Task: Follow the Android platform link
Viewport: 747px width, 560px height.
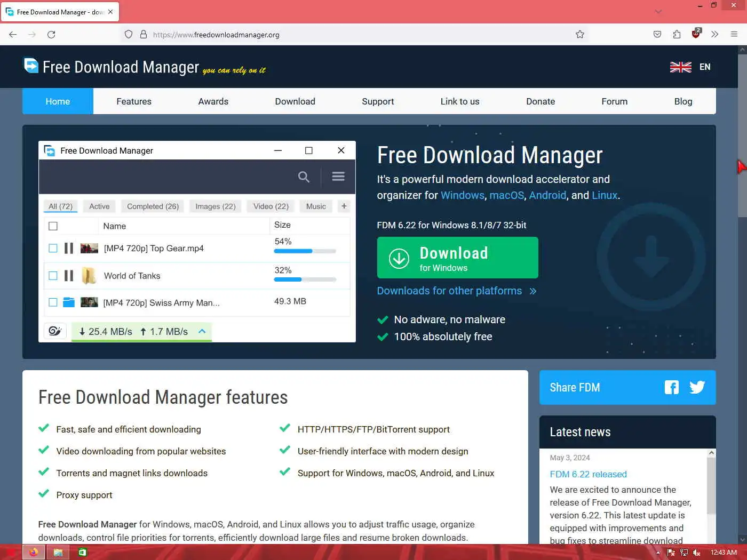Action: point(547,195)
